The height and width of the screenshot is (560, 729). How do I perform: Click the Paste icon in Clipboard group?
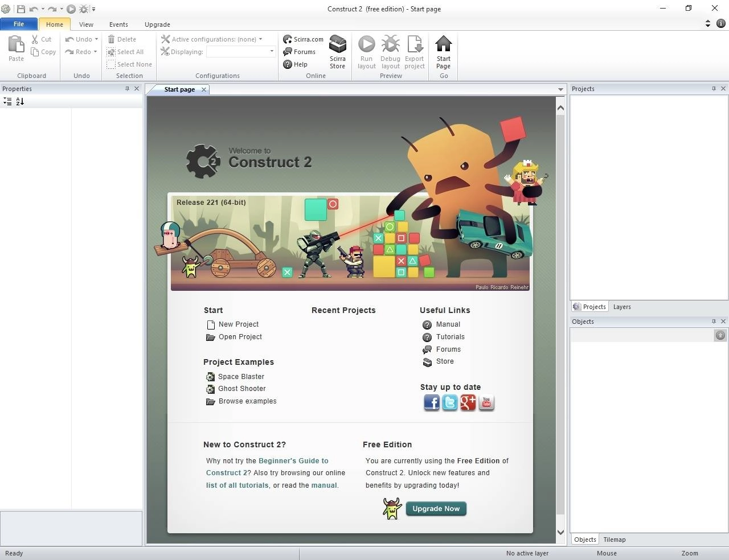(x=16, y=45)
